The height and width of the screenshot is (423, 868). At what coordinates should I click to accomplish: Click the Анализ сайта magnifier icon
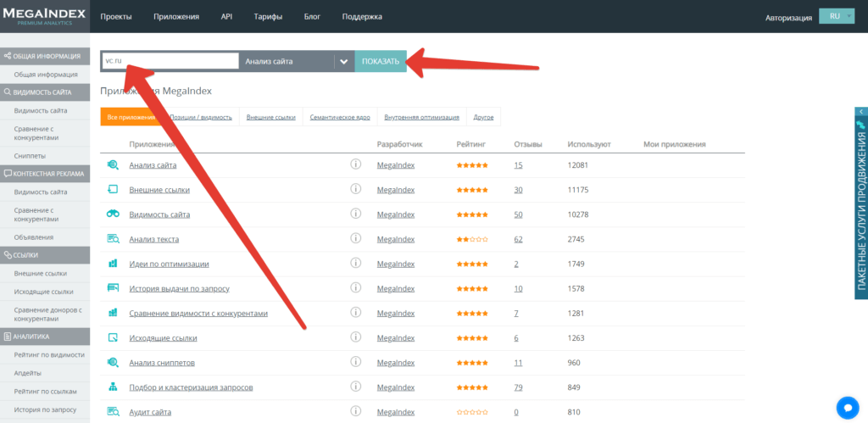click(x=113, y=164)
